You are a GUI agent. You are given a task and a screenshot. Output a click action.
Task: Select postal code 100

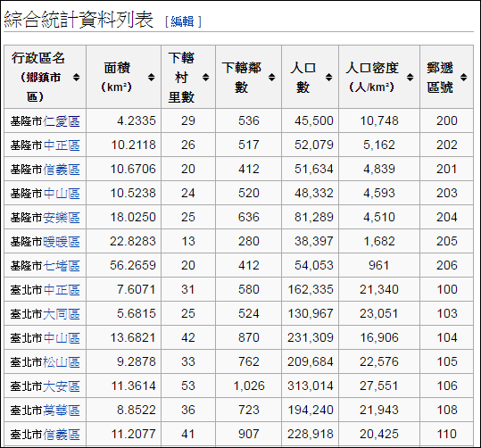point(447,289)
